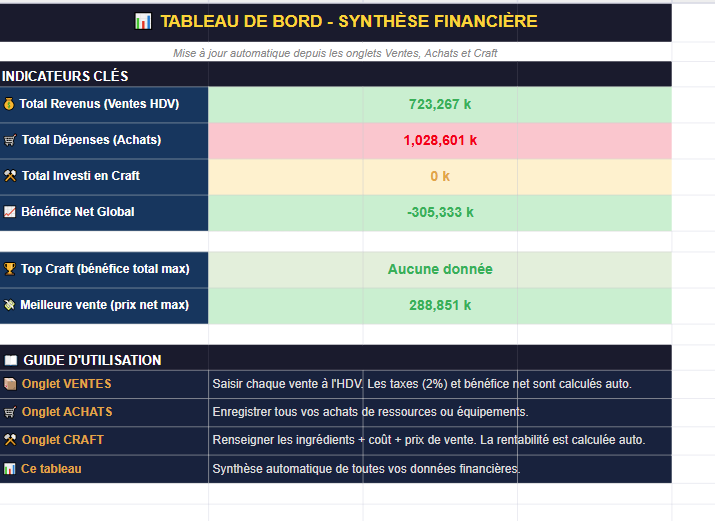Click the money icon beside Meilleure vente
The image size is (715, 521).
point(10,305)
